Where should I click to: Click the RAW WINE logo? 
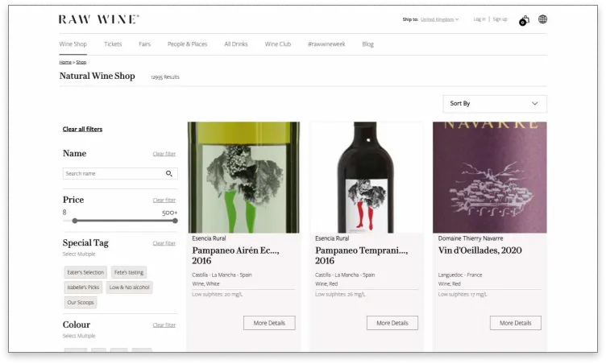[x=99, y=19]
